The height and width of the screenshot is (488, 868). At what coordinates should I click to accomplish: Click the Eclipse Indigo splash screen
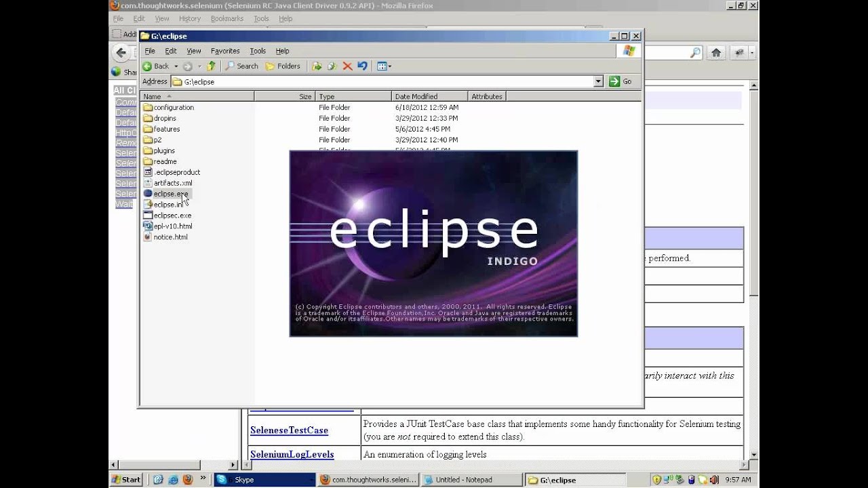(433, 243)
